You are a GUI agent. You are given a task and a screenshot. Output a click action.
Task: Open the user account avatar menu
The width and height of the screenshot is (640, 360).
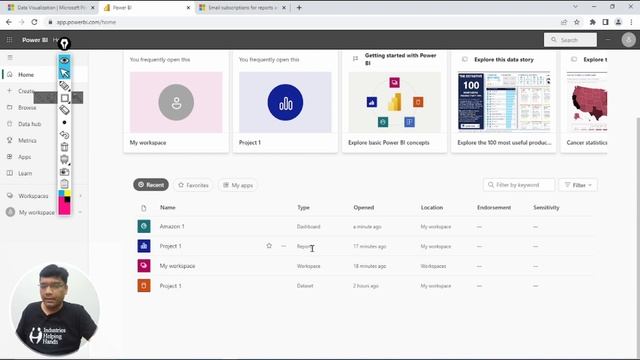pos(629,40)
